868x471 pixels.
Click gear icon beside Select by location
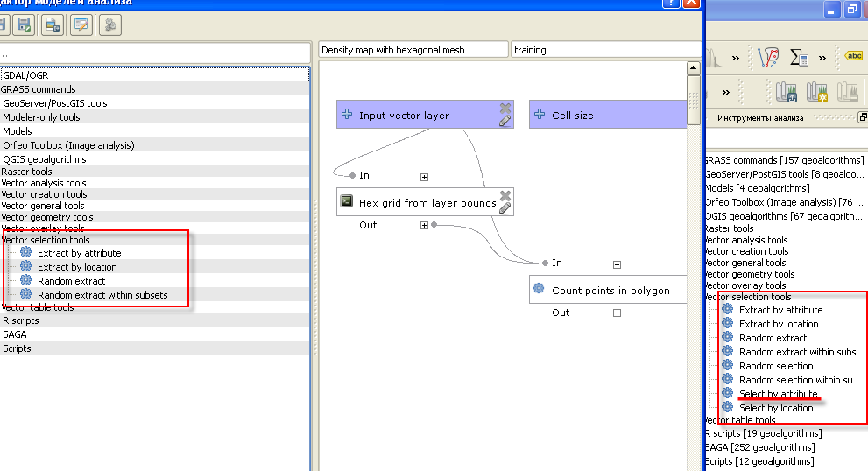(727, 407)
